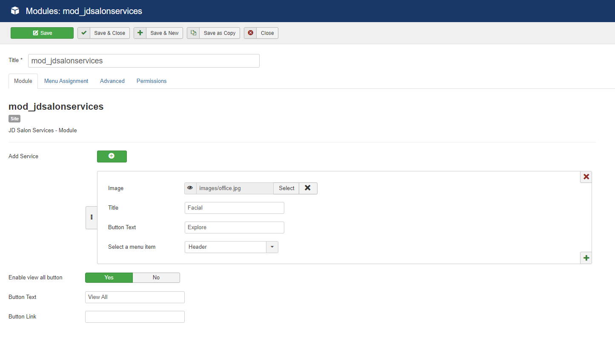Click the Header combo box value
The height and width of the screenshot is (364, 615).
click(226, 247)
